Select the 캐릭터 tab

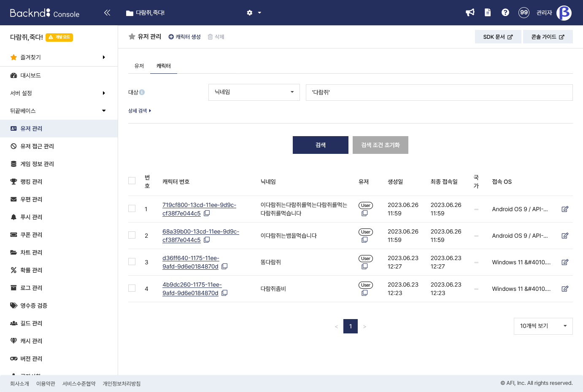click(164, 66)
